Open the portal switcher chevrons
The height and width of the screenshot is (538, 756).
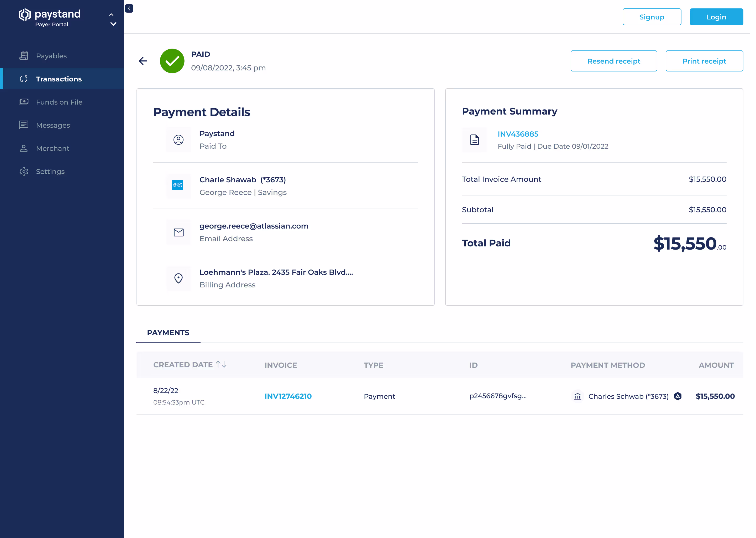coord(113,19)
